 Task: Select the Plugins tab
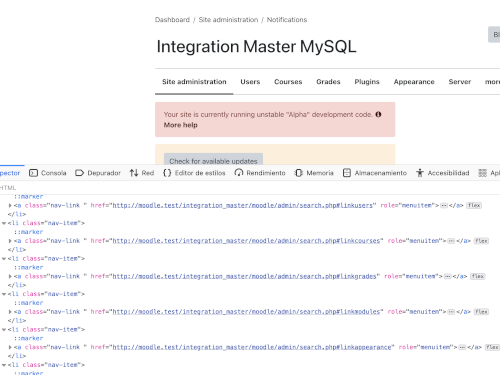[x=367, y=82]
